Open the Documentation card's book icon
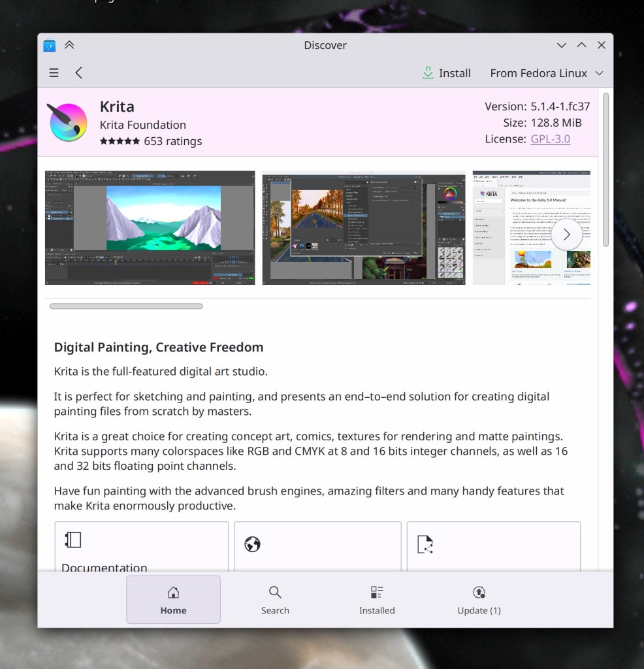Screen dimensions: 644x669 (72, 540)
